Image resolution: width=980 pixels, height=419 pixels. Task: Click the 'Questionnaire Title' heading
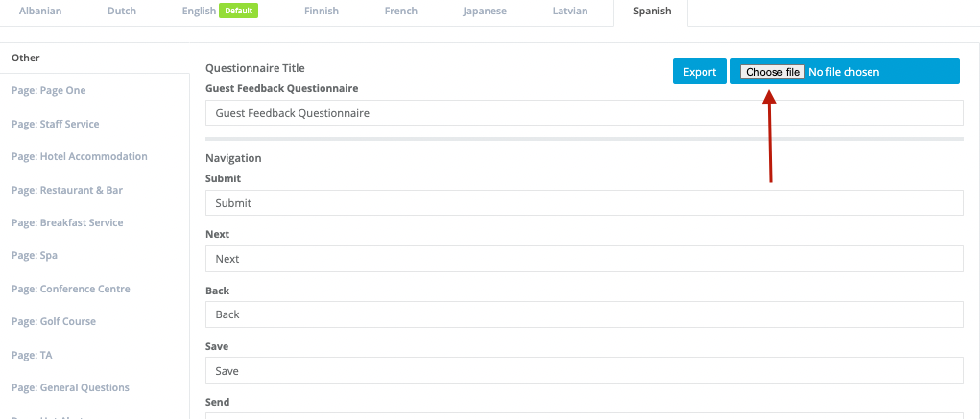tap(255, 68)
